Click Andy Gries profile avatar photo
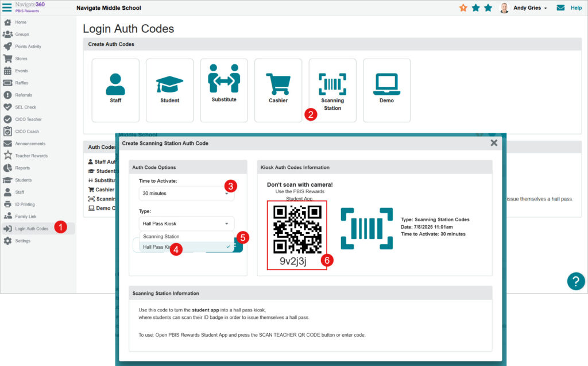 504,8
